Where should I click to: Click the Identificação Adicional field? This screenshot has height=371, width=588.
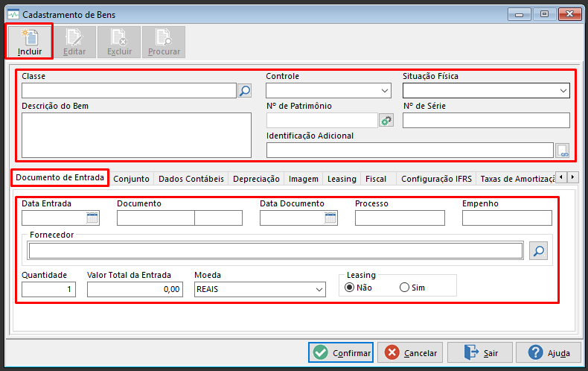[x=410, y=150]
